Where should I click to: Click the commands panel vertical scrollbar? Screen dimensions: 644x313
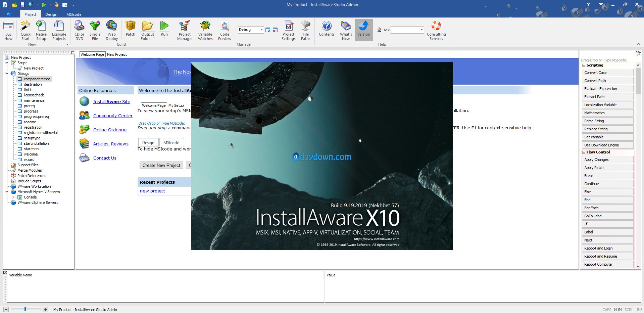tap(638, 166)
